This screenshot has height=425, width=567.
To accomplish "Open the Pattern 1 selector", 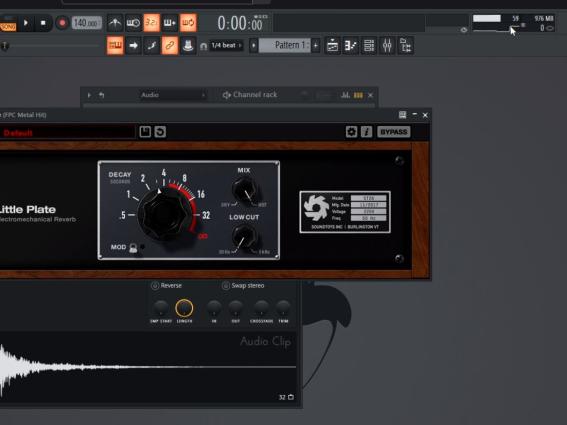I will [x=285, y=46].
